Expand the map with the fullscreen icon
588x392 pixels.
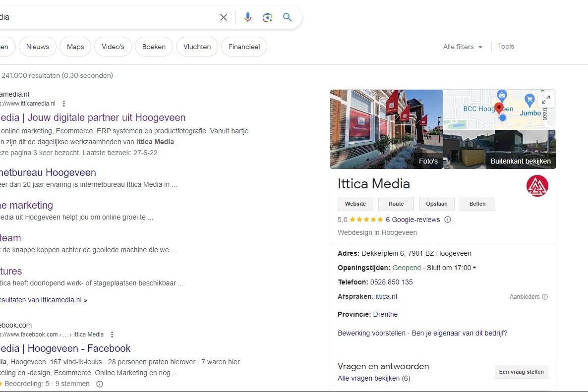546,99
